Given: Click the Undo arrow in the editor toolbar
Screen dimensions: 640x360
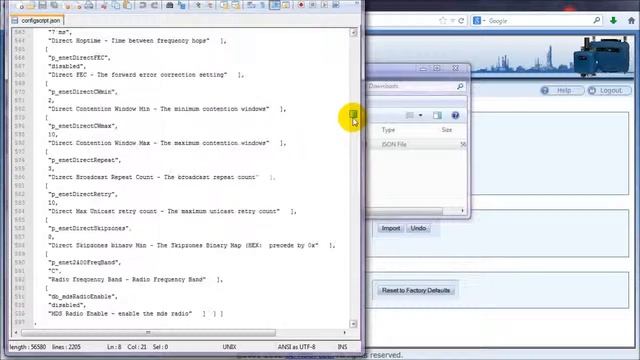Looking at the screenshot, I should point(142,5).
